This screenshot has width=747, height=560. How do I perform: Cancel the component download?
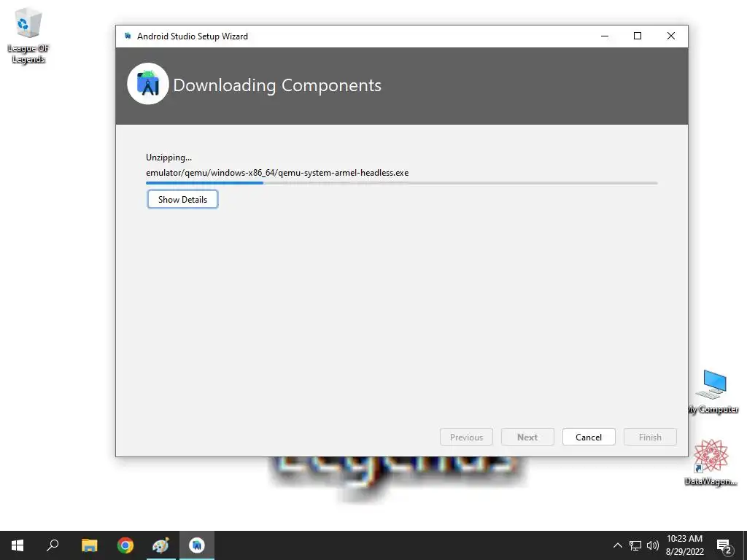tap(589, 437)
